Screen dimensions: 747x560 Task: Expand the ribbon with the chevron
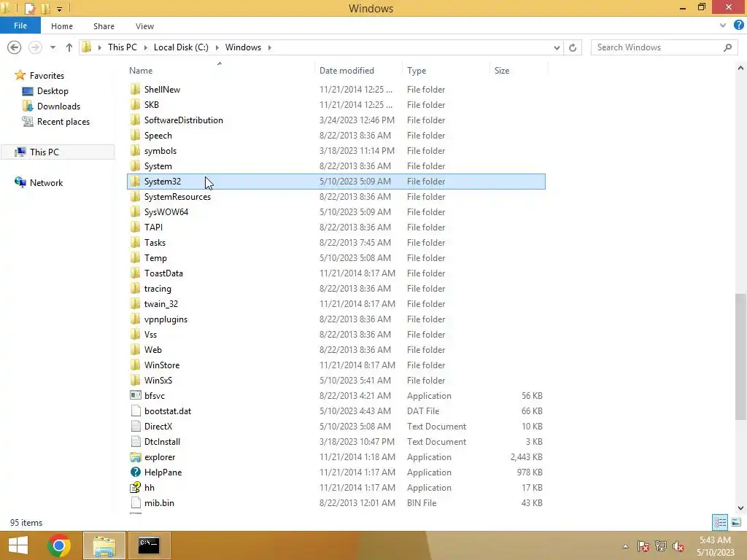[x=723, y=26]
